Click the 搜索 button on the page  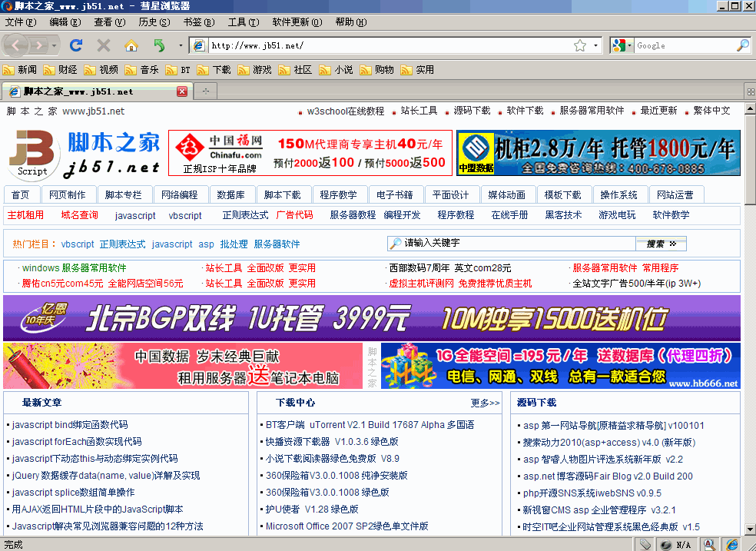click(661, 244)
